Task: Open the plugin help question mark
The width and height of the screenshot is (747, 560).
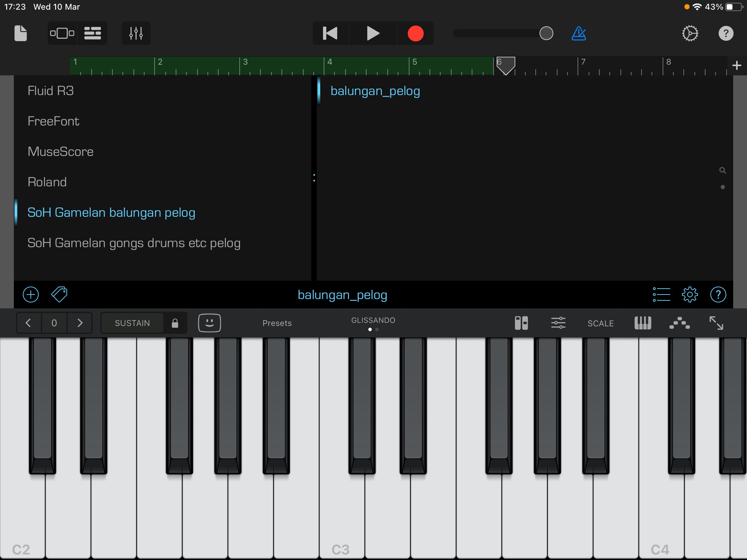Action: (x=718, y=295)
